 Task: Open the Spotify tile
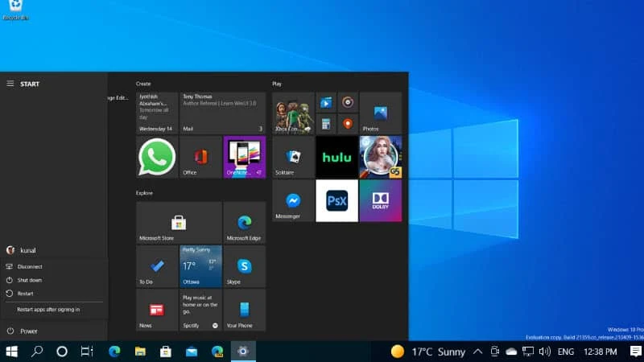point(200,310)
